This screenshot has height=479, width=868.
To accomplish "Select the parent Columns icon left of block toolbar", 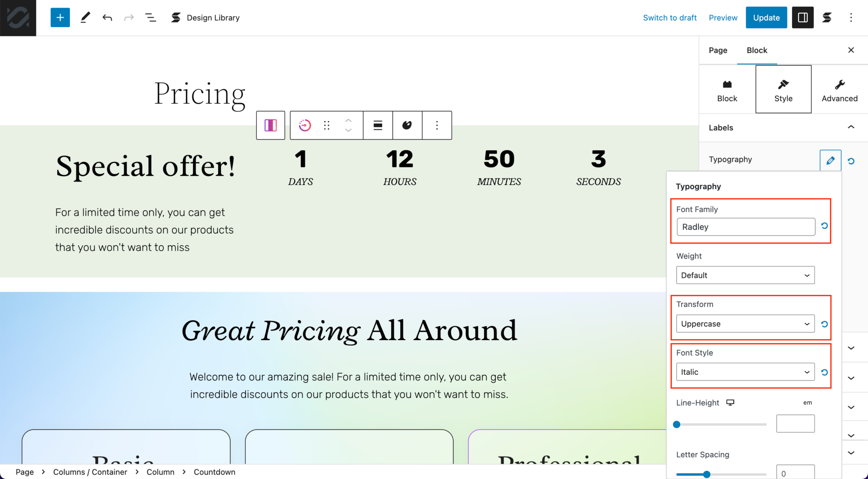I will [270, 125].
